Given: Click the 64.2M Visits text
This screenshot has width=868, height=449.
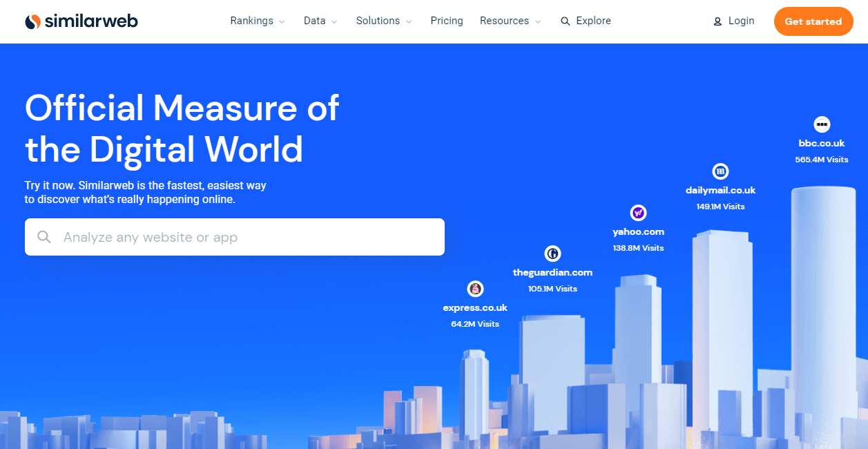Looking at the screenshot, I should 475,324.
